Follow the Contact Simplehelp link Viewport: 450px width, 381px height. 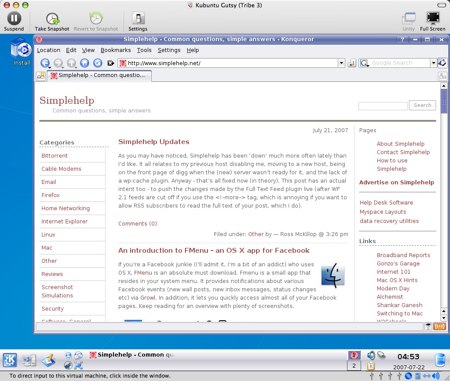coord(403,152)
